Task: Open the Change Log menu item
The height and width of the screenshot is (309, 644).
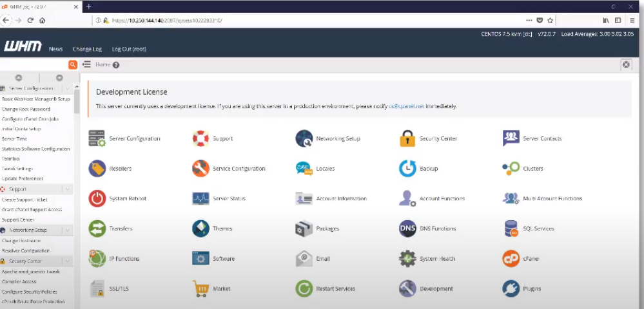Action: pos(87,49)
